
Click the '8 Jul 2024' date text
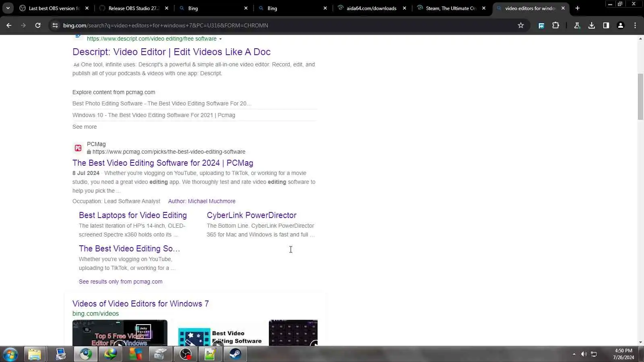coord(86,173)
